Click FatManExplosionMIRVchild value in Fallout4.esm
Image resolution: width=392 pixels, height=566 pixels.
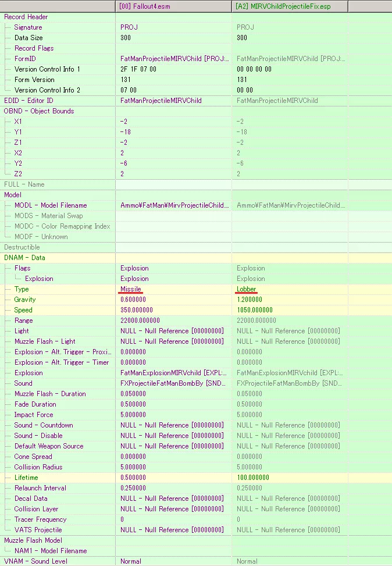click(174, 373)
